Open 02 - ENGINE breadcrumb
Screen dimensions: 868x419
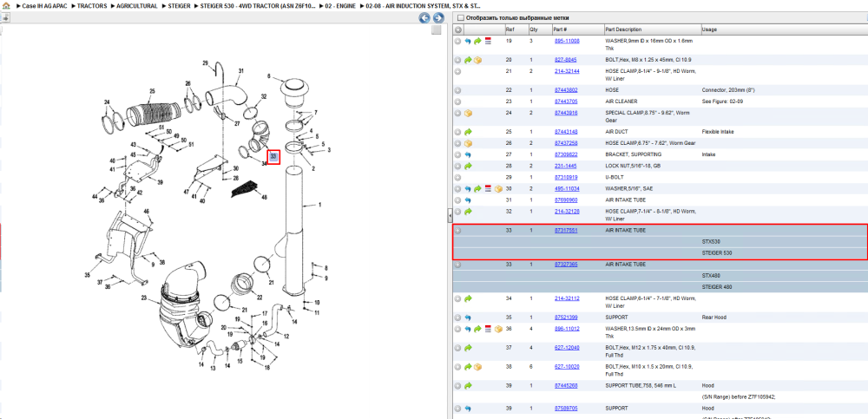[340, 6]
